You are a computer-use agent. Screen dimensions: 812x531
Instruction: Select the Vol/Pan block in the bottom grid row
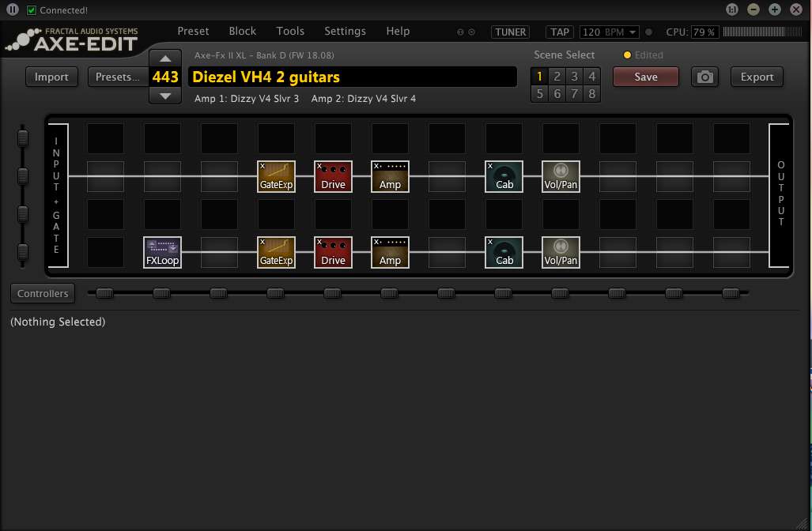[561, 253]
